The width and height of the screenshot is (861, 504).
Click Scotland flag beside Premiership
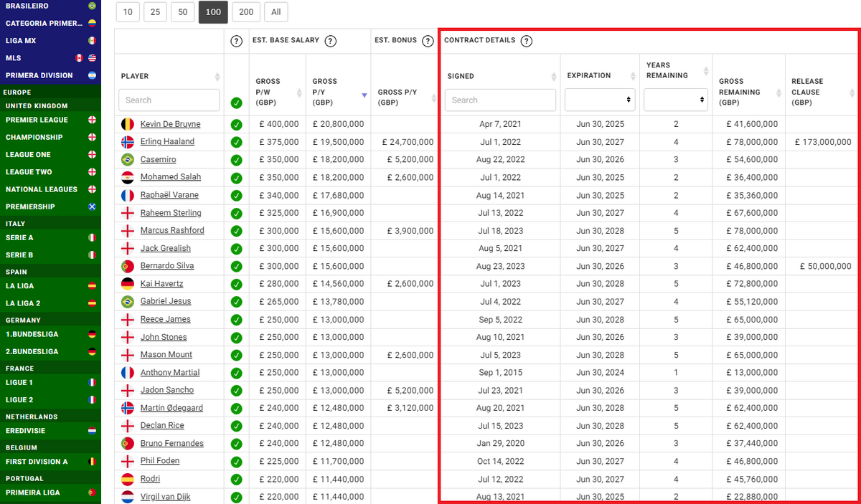92,206
